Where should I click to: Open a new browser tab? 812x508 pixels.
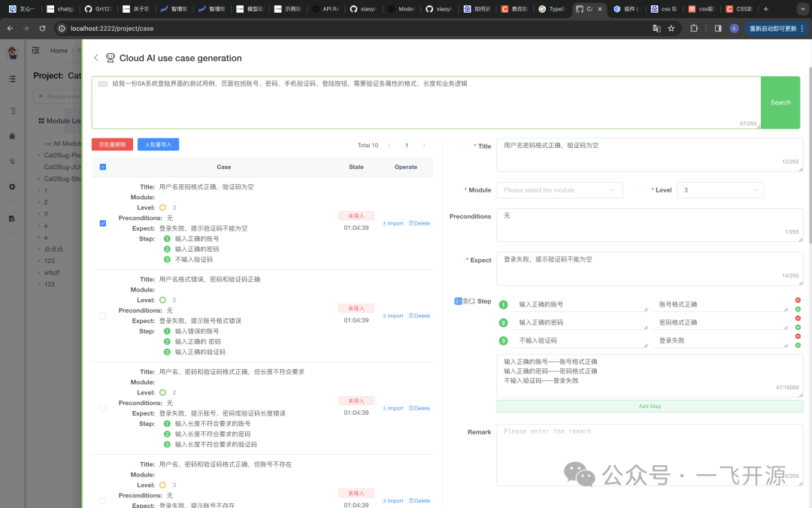(x=765, y=9)
